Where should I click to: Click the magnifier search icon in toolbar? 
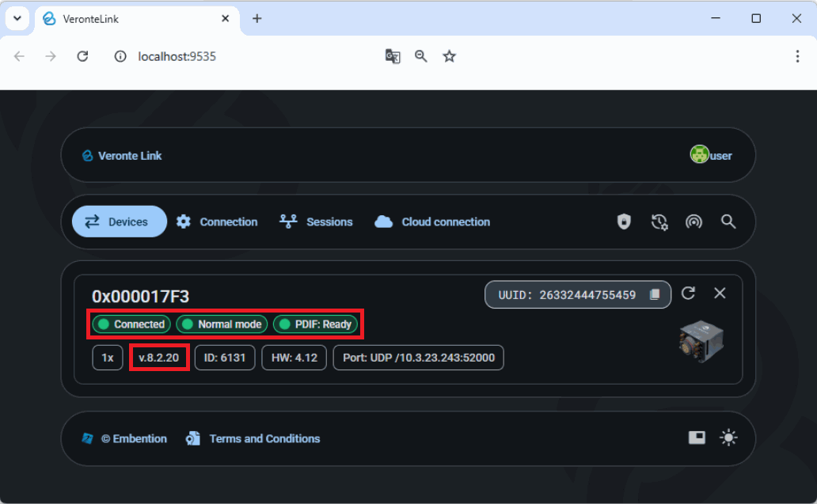pos(728,222)
